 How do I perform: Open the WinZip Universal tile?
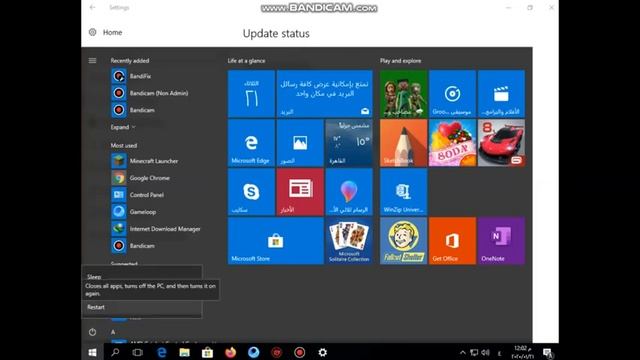click(404, 192)
